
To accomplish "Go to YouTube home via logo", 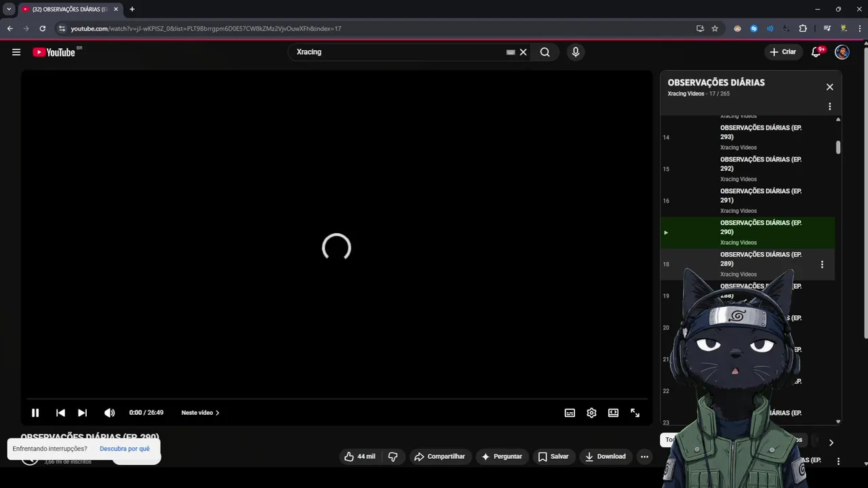I will pos(54,52).
